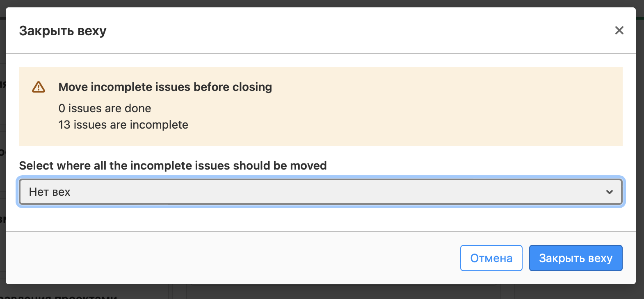The height and width of the screenshot is (299, 644).
Task: Click the number '13' in the warning
Action: click(64, 125)
